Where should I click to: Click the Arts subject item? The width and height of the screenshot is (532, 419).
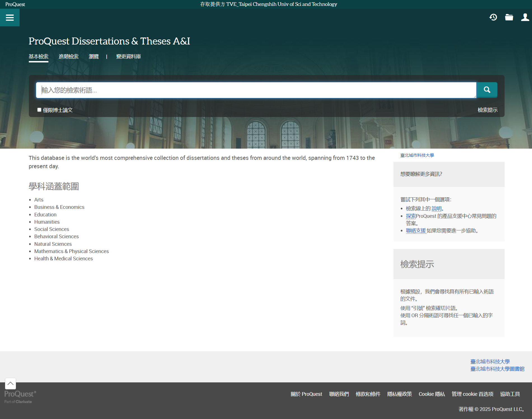(x=39, y=200)
